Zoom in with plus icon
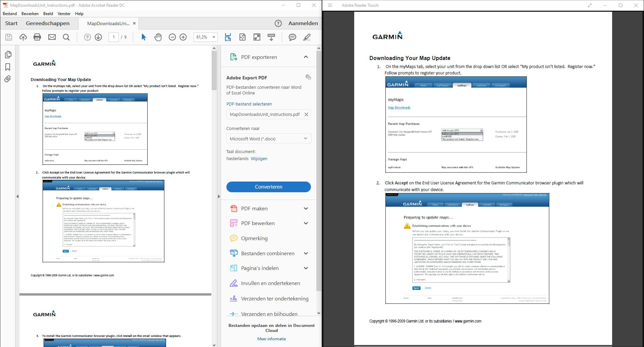The width and height of the screenshot is (644, 347). [183, 37]
